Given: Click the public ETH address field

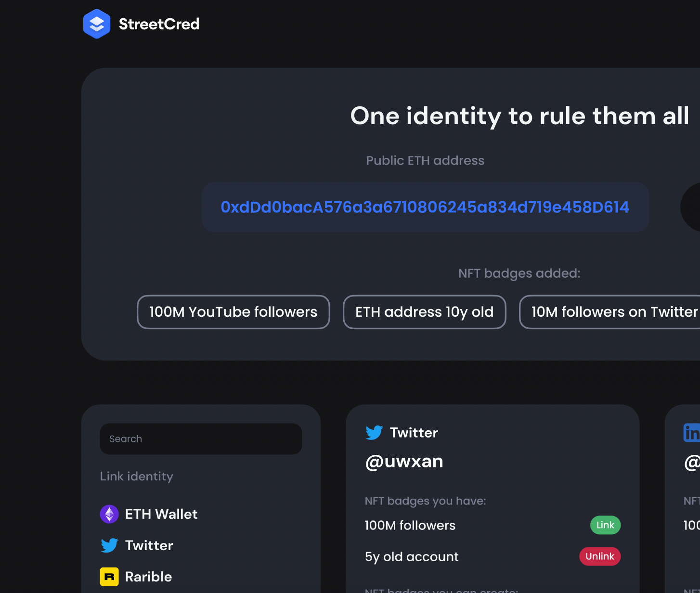Looking at the screenshot, I should click(425, 207).
